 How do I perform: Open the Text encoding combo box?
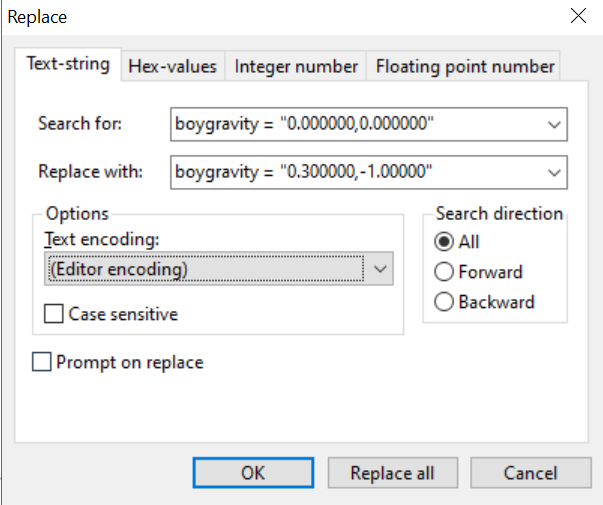220,268
